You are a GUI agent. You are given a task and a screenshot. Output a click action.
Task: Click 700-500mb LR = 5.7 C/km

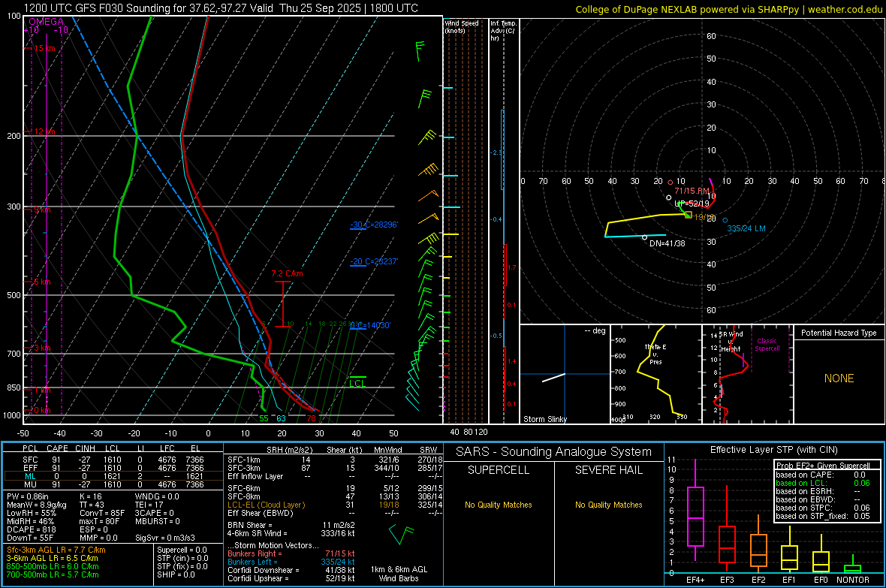(53, 575)
